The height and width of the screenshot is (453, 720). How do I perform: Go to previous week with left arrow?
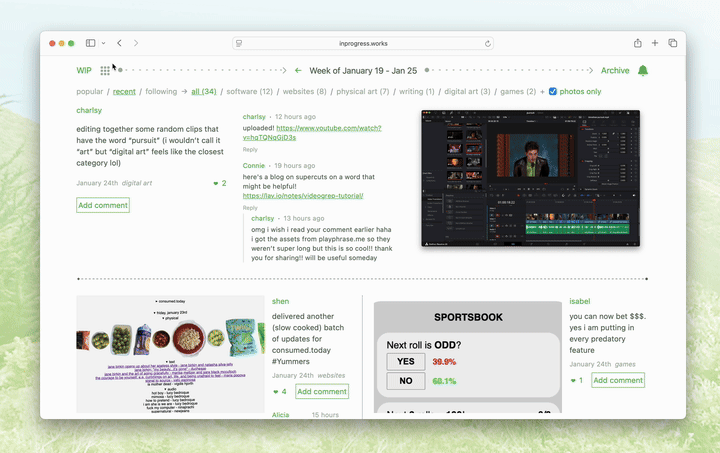click(298, 71)
